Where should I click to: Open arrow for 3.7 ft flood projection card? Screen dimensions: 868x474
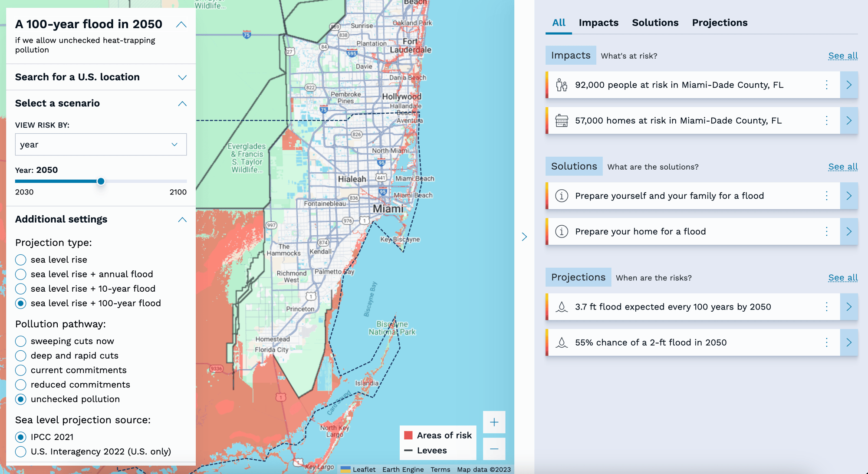pos(848,307)
